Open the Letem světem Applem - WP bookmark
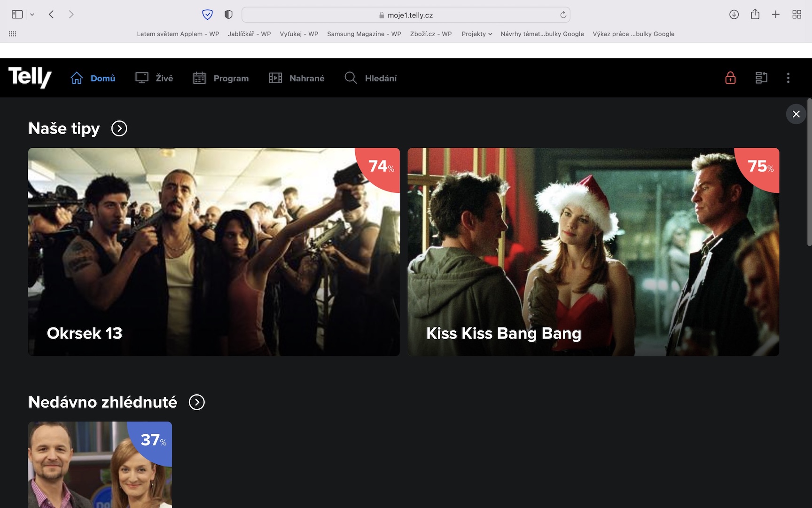The width and height of the screenshot is (812, 508). tap(178, 34)
